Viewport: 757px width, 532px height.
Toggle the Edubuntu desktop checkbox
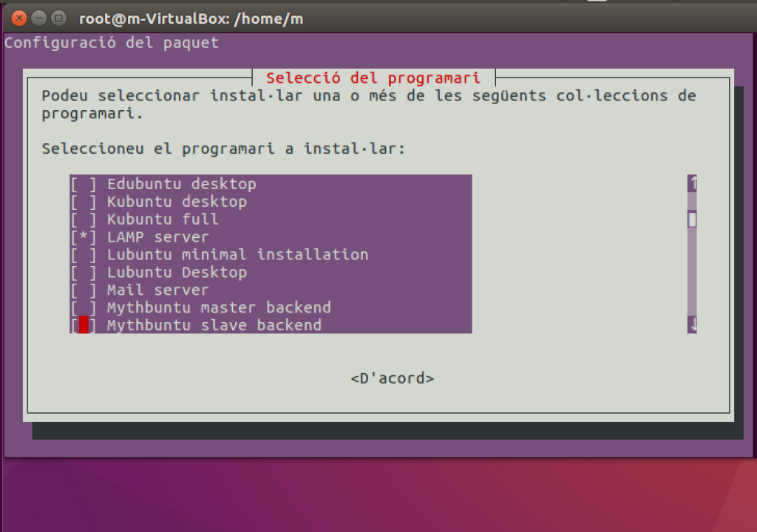point(84,184)
